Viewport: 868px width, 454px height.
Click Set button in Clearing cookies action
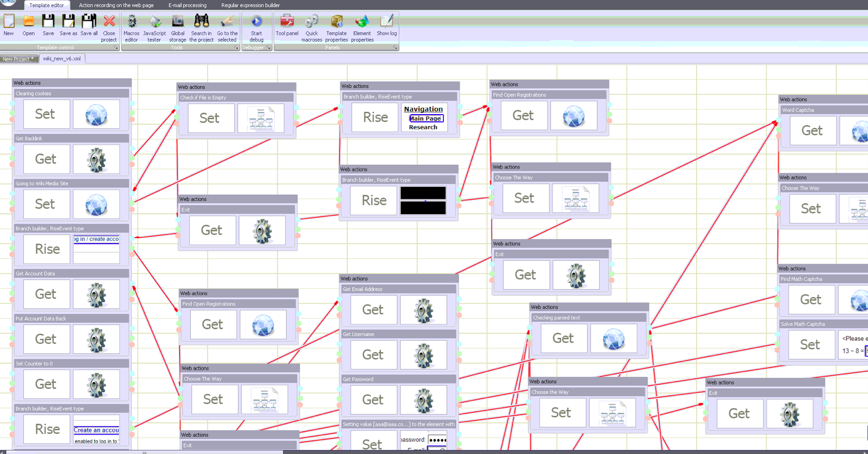pyautogui.click(x=47, y=114)
